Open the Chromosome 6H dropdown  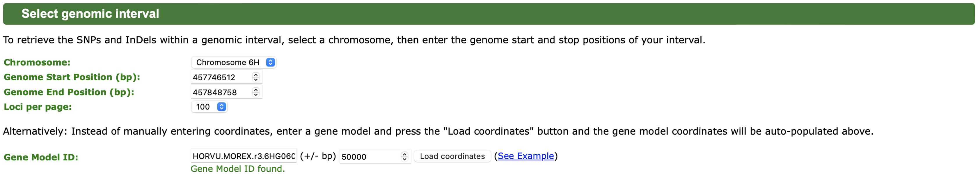(234, 62)
